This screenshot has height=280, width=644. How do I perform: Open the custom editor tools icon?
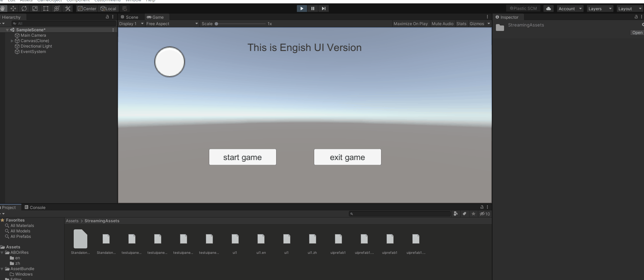pyautogui.click(x=68, y=8)
